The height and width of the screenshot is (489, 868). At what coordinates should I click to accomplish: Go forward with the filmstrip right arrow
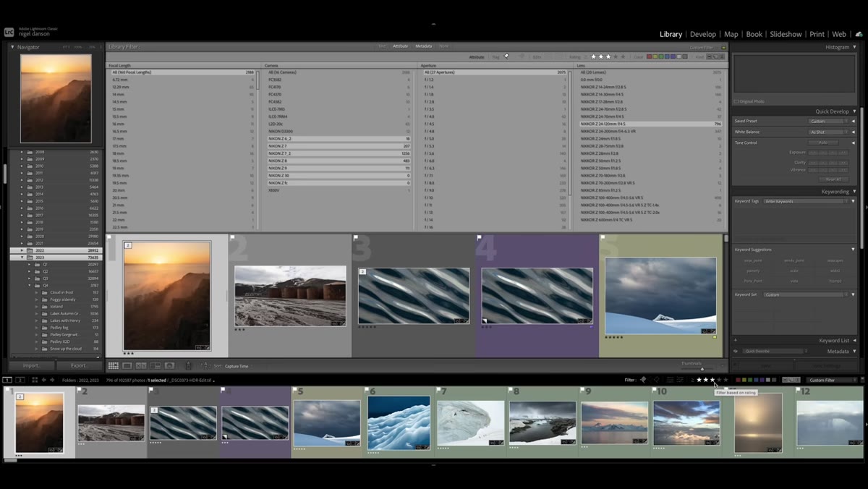52,380
